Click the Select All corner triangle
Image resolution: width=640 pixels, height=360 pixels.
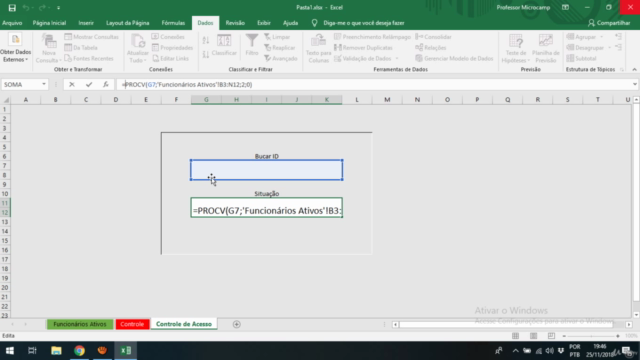[6, 100]
